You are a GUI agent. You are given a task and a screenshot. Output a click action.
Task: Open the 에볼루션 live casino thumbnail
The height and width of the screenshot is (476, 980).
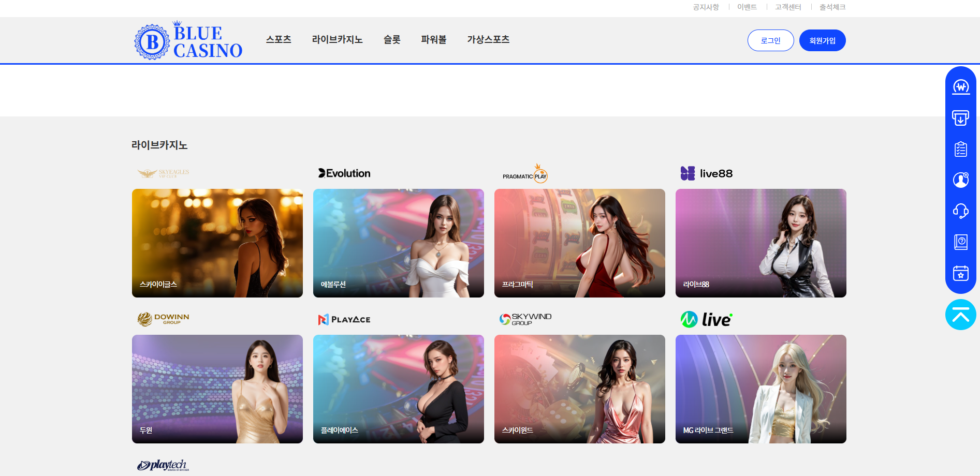(398, 243)
